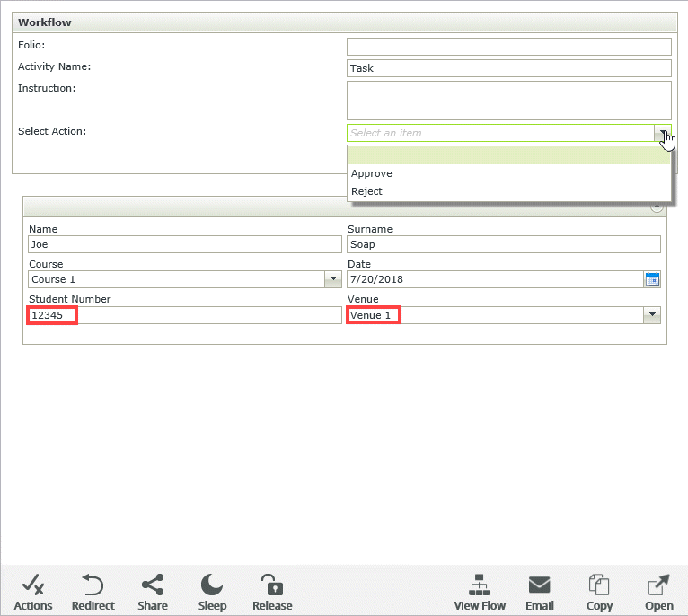Collapse the student details panel
688x616 pixels.
657,207
